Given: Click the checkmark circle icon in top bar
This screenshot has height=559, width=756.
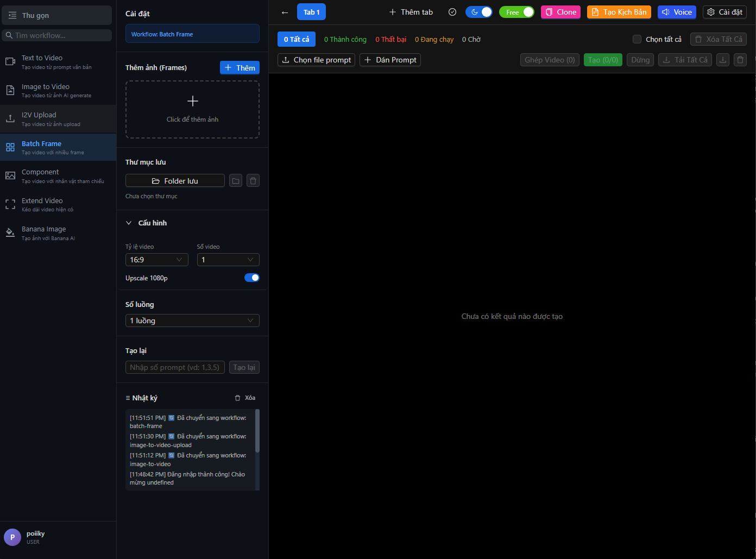Looking at the screenshot, I should (x=452, y=12).
